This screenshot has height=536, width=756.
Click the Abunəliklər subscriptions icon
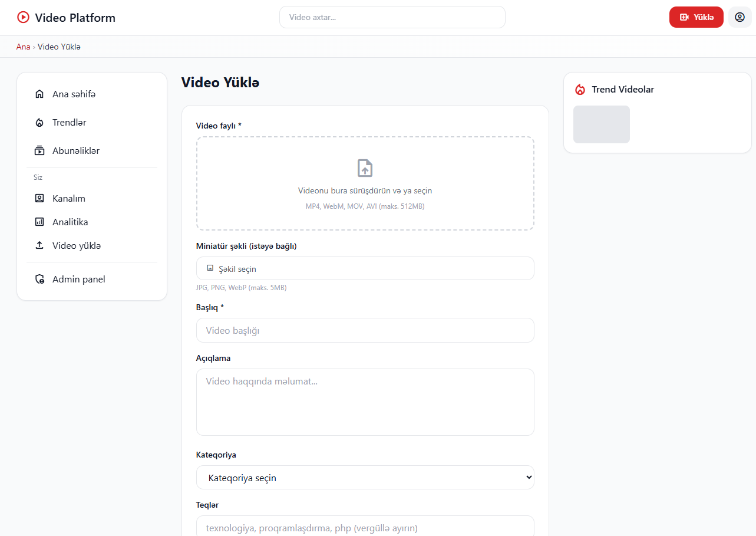(x=39, y=151)
